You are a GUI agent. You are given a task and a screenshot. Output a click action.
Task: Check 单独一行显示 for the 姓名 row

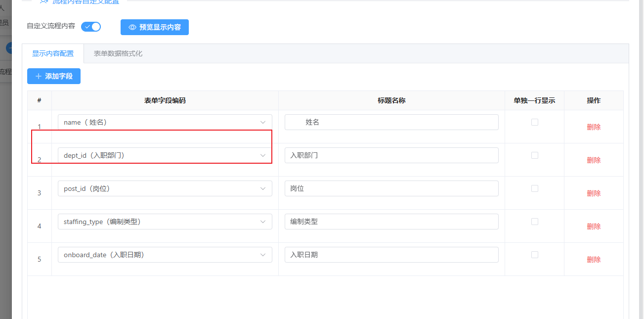coord(534,122)
